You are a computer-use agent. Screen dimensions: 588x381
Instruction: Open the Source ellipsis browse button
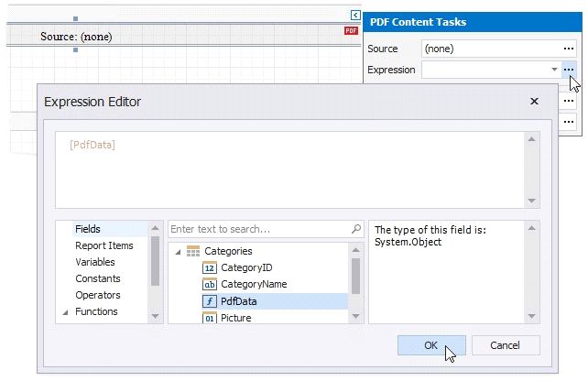pyautogui.click(x=569, y=49)
